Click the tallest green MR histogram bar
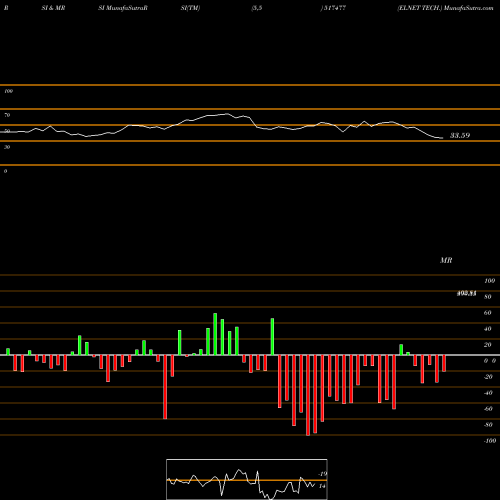This screenshot has width=500, height=500. click(x=215, y=334)
